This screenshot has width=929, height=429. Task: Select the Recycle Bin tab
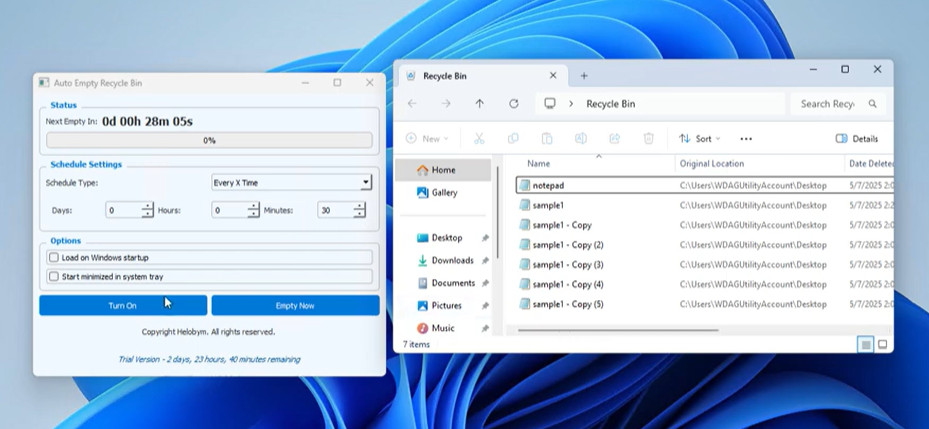483,76
